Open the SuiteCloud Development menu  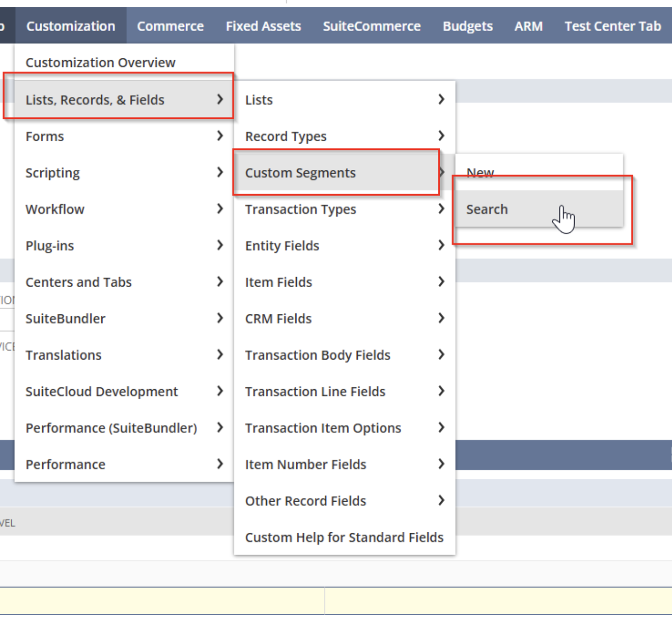pyautogui.click(x=102, y=392)
